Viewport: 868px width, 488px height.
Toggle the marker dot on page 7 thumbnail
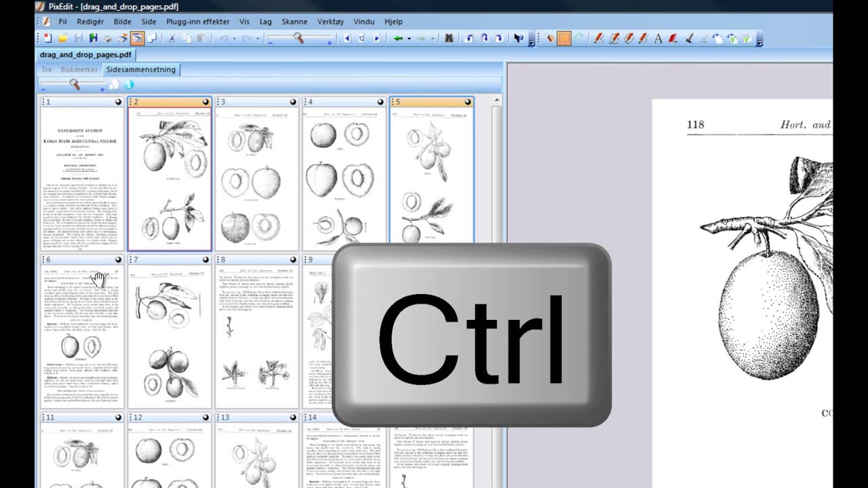(x=205, y=260)
